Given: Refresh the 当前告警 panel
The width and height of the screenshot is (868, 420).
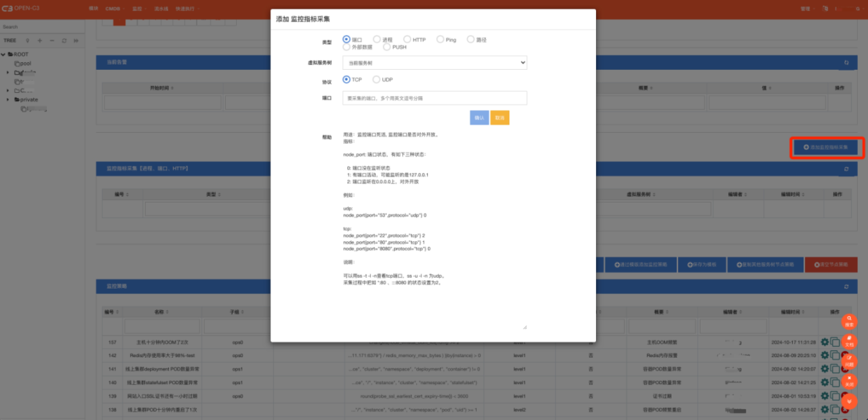Looking at the screenshot, I should point(846,63).
